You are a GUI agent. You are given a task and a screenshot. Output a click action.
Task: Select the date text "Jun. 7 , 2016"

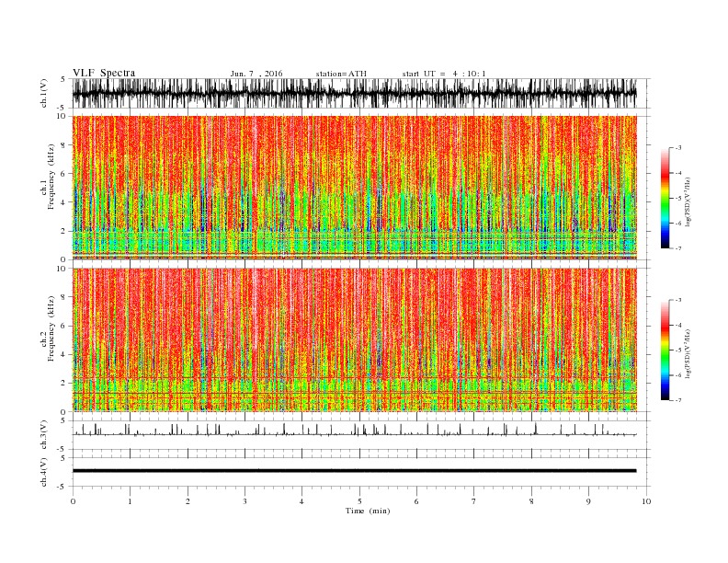click(x=256, y=74)
